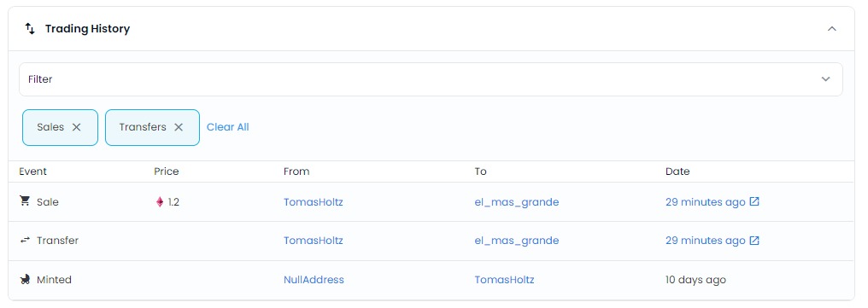Click the Clear All link
Image resolution: width=868 pixels, height=308 pixels.
click(227, 127)
